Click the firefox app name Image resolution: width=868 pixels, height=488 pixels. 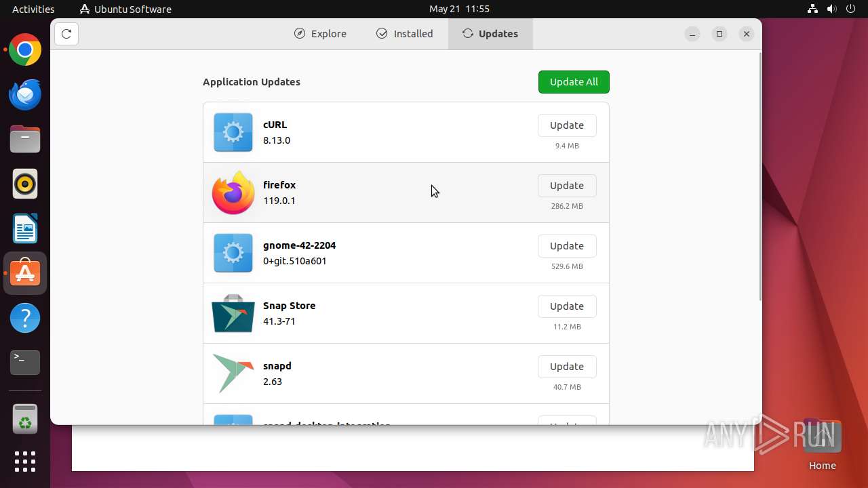(x=279, y=185)
